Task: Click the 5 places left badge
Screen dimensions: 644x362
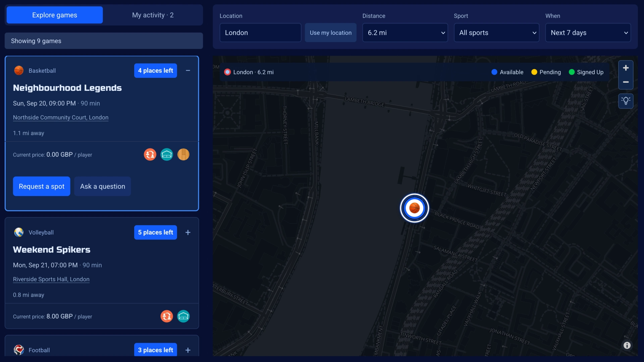Action: coord(156,232)
